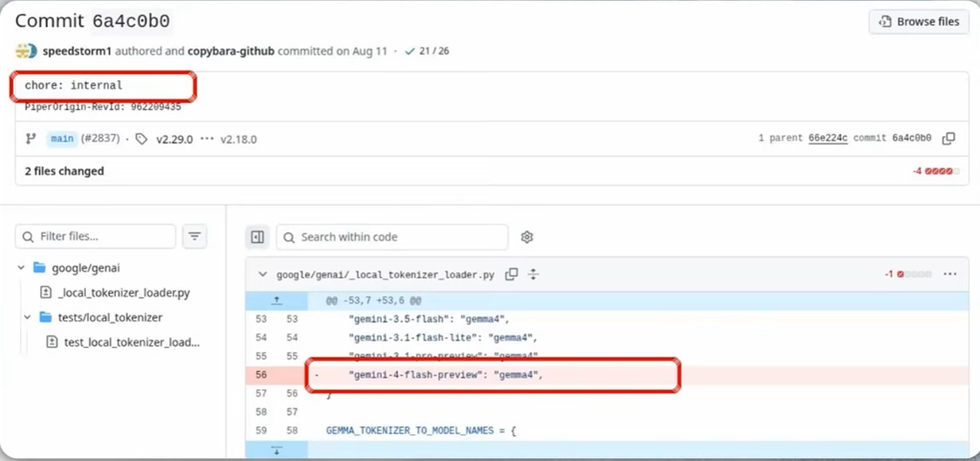
Task: Click the -1 file diffstat indicator
Action: 907,274
